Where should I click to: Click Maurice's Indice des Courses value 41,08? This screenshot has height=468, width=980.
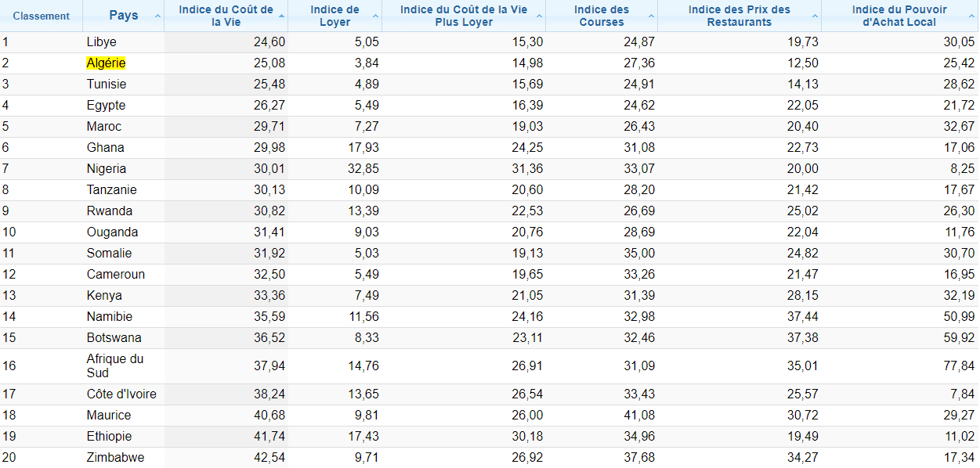[638, 416]
